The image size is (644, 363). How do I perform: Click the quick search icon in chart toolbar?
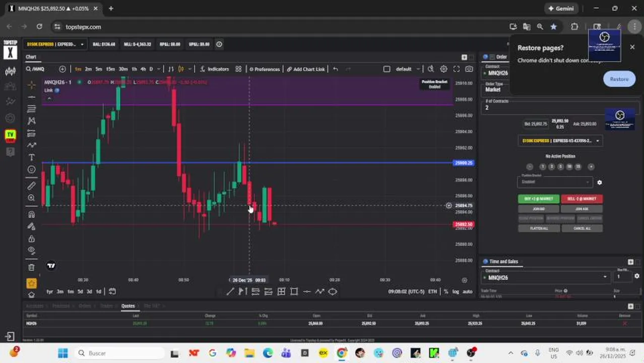point(431,69)
